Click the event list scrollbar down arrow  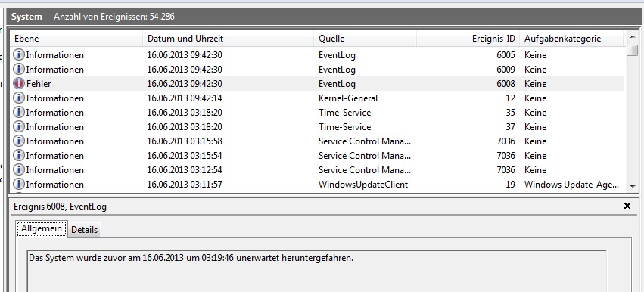pyautogui.click(x=632, y=186)
